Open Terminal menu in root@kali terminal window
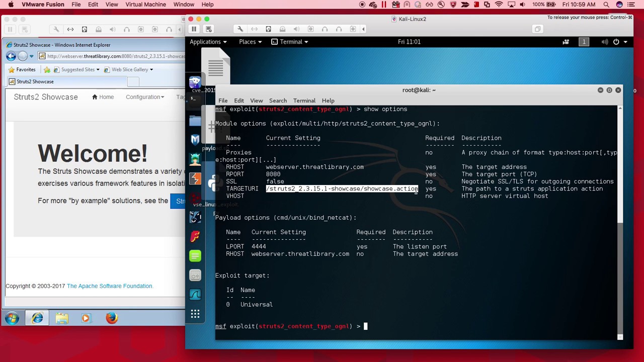The image size is (644, 362). point(304,101)
